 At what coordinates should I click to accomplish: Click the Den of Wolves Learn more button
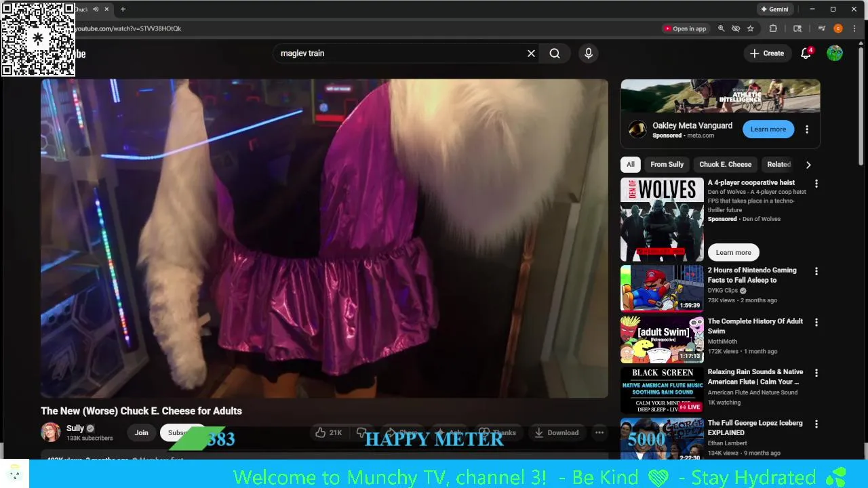pos(733,252)
